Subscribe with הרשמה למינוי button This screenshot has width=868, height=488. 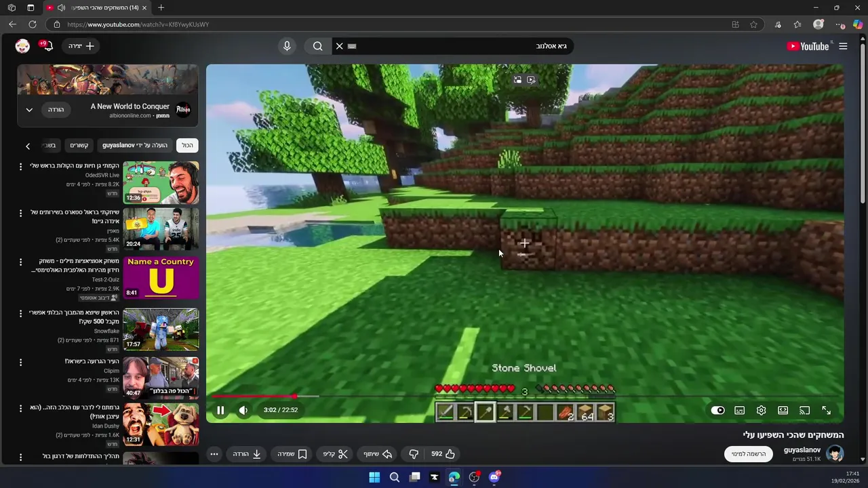tap(749, 454)
